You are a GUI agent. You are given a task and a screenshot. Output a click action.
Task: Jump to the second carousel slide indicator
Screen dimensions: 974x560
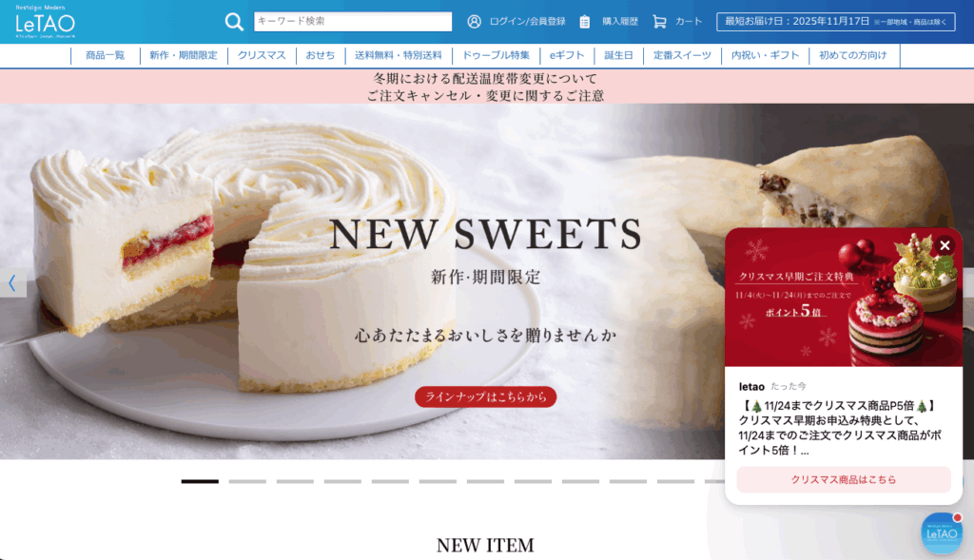(247, 481)
